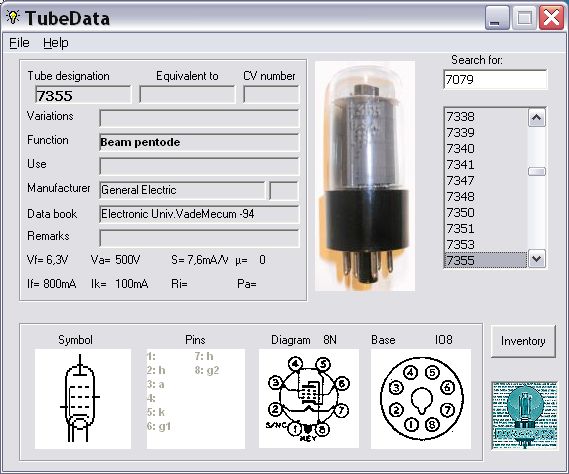Click the Remarks text field
The image size is (569, 474).
pos(199,238)
